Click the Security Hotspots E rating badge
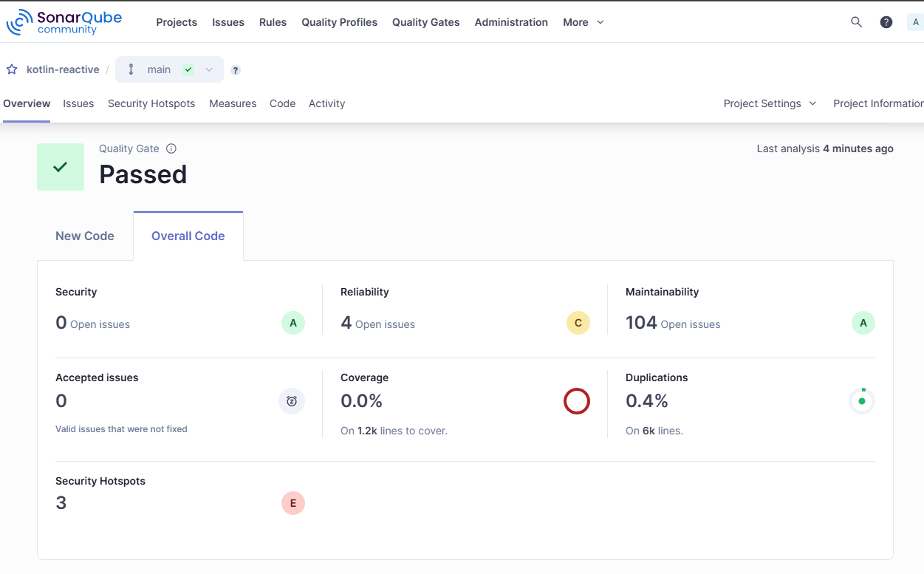Screen dimensions: 924x574 click(293, 503)
